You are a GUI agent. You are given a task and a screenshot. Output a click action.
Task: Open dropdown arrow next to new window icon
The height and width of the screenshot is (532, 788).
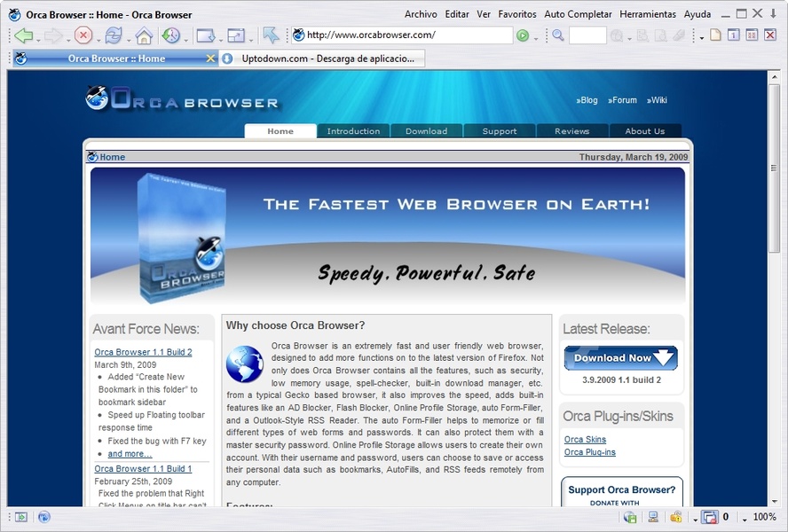click(221, 39)
